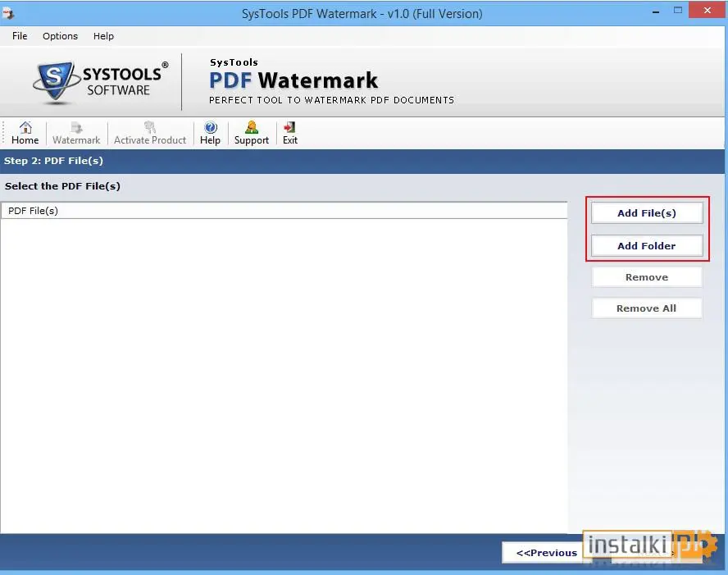Click the Home toolbar icon

(x=25, y=127)
